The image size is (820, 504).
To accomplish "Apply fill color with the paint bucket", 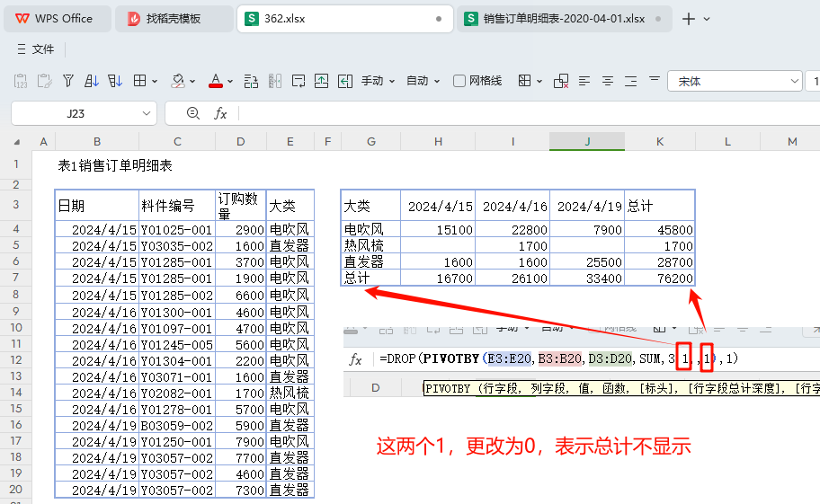I will point(178,81).
